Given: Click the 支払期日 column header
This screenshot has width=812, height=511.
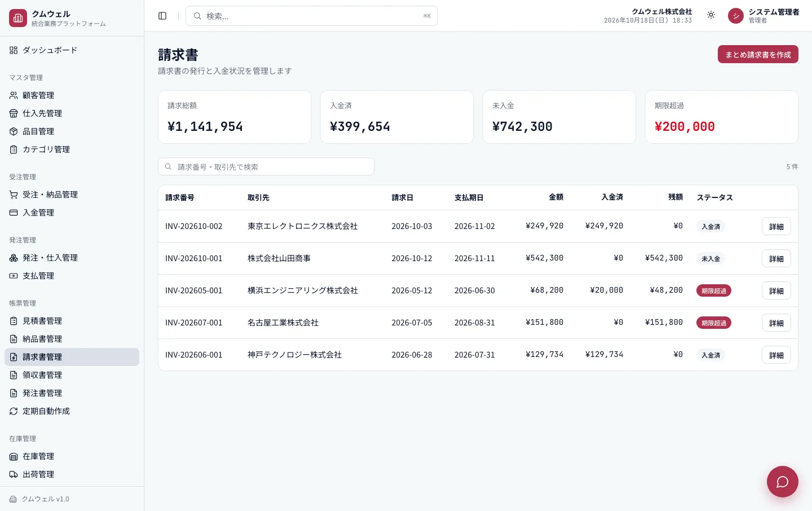Looking at the screenshot, I should (x=469, y=197).
